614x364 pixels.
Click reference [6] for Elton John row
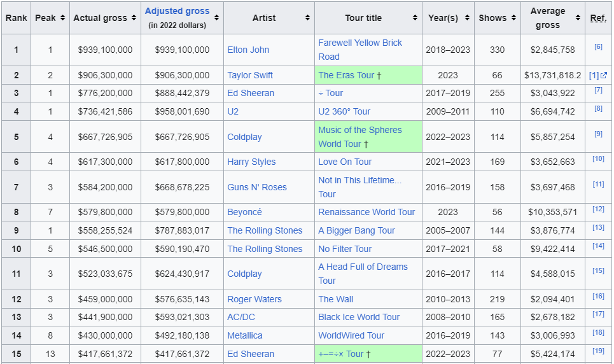click(598, 47)
